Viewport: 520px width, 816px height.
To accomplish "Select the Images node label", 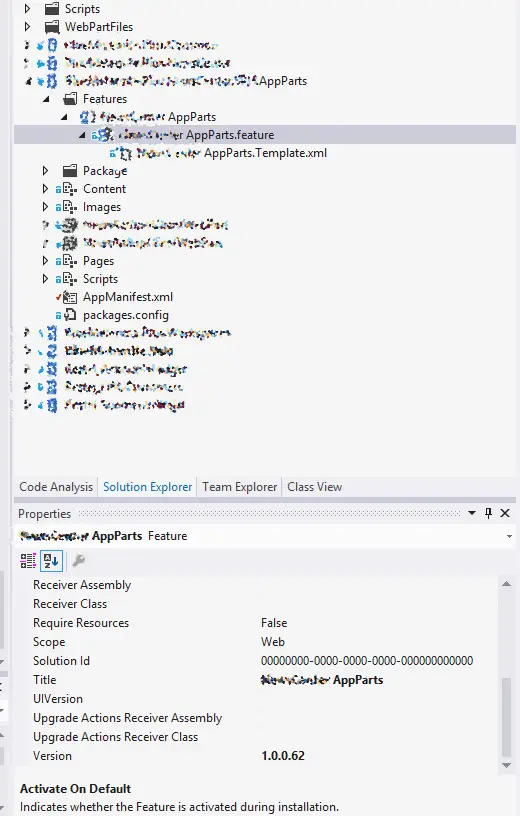I will click(102, 207).
